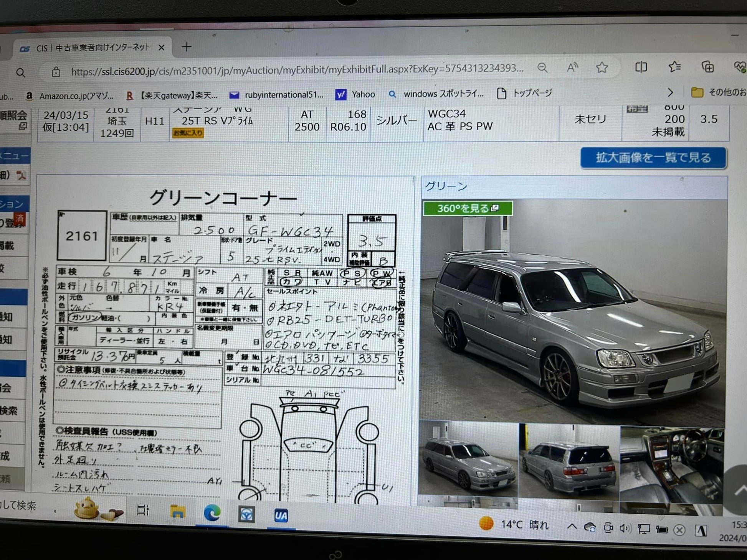747x560 pixels.
Task: Open File Explorer from the taskbar
Action: 177,512
